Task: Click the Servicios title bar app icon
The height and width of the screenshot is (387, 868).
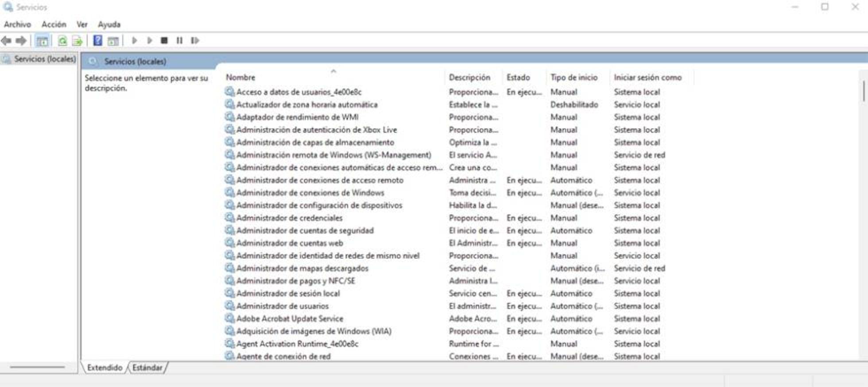Action: (8, 7)
